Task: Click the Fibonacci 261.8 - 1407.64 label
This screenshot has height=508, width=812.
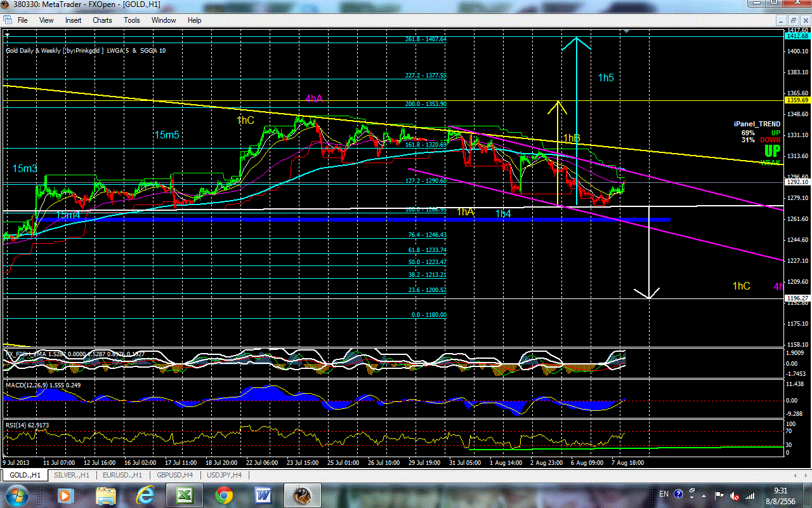Action: (x=426, y=39)
